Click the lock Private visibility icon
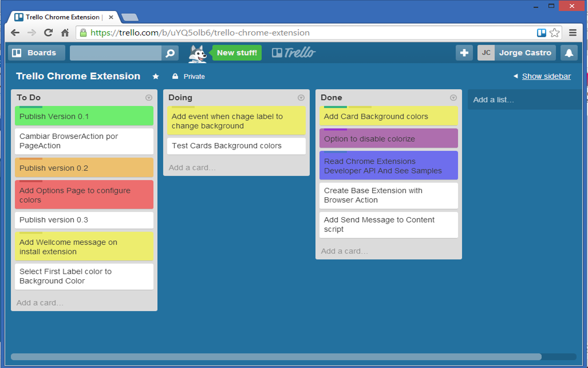The height and width of the screenshot is (368, 588). (x=175, y=76)
